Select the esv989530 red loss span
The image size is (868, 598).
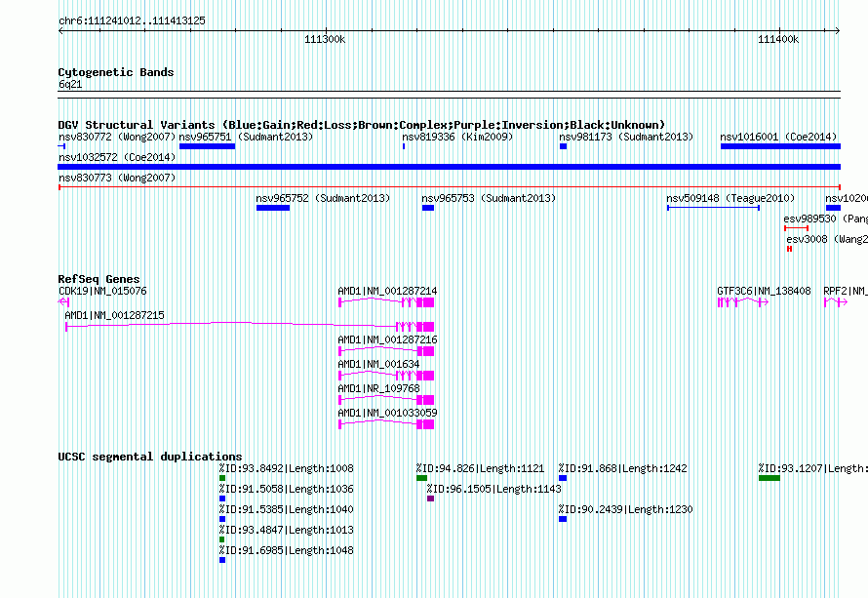[x=797, y=228]
